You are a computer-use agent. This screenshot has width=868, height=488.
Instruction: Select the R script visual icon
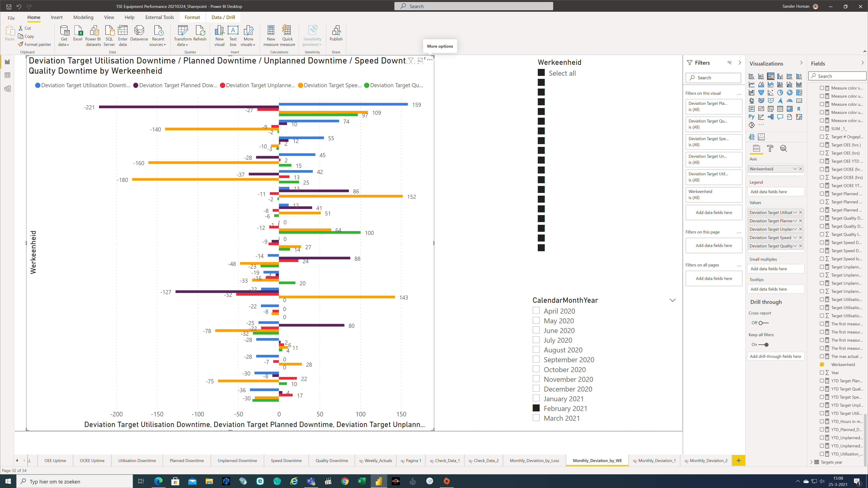[x=799, y=109]
